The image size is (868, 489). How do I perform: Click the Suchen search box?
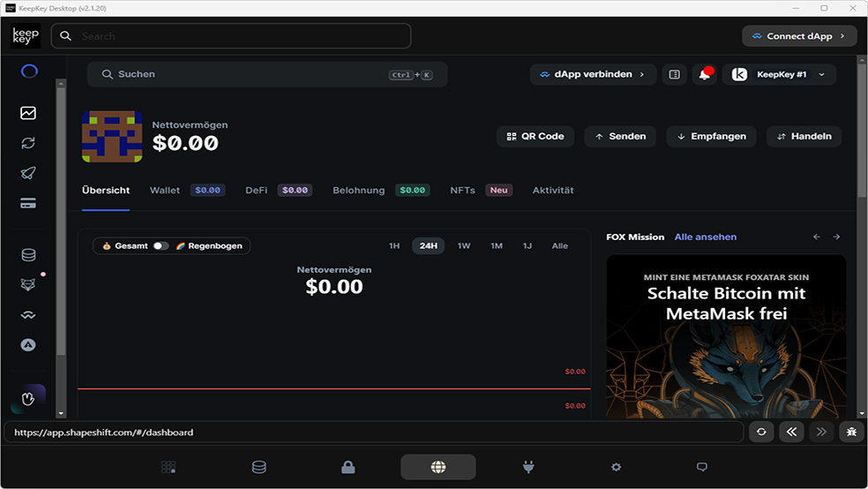click(x=266, y=74)
